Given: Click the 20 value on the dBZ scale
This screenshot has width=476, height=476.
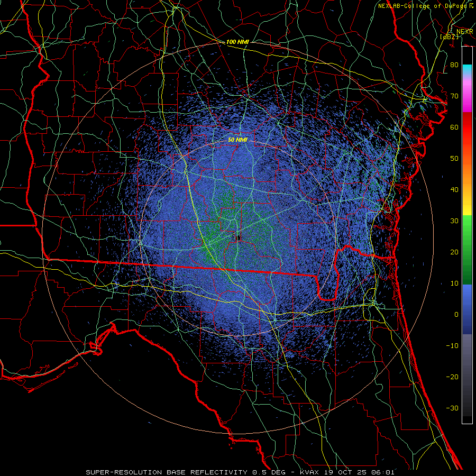Looking at the screenshot, I should pos(454,252).
